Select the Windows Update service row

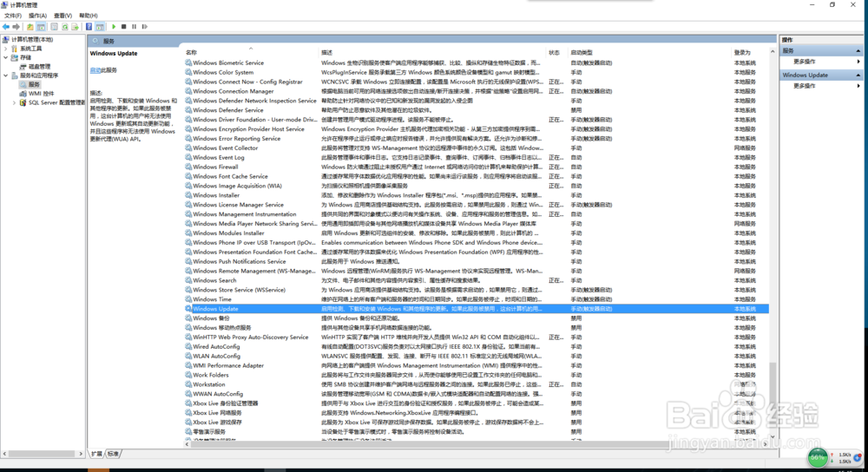[x=477, y=309]
